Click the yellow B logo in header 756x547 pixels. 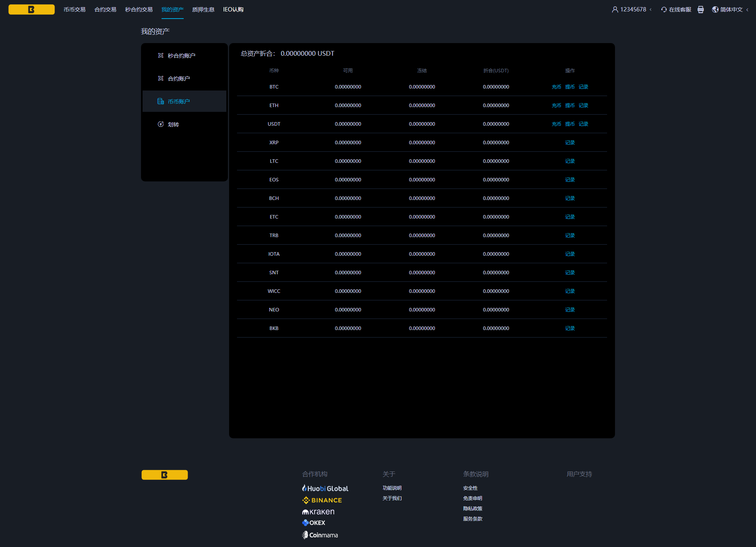[x=32, y=9]
